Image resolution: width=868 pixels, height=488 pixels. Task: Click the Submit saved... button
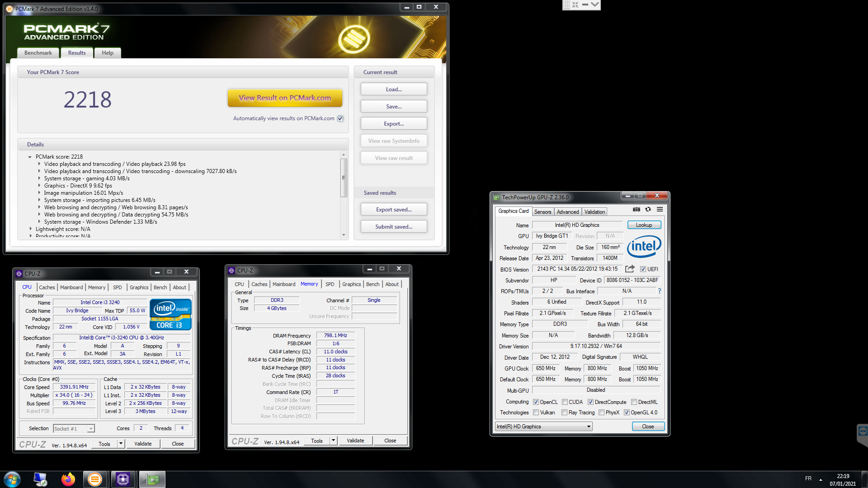click(394, 227)
